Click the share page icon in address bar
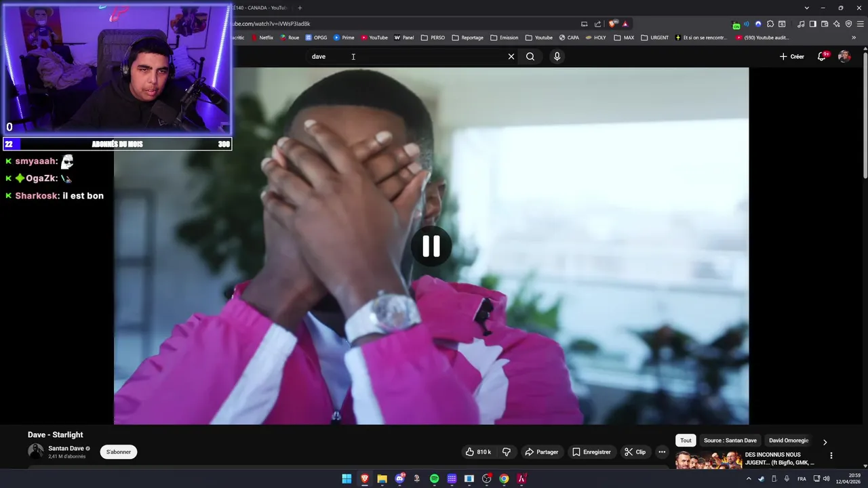The height and width of the screenshot is (488, 868). (x=597, y=24)
